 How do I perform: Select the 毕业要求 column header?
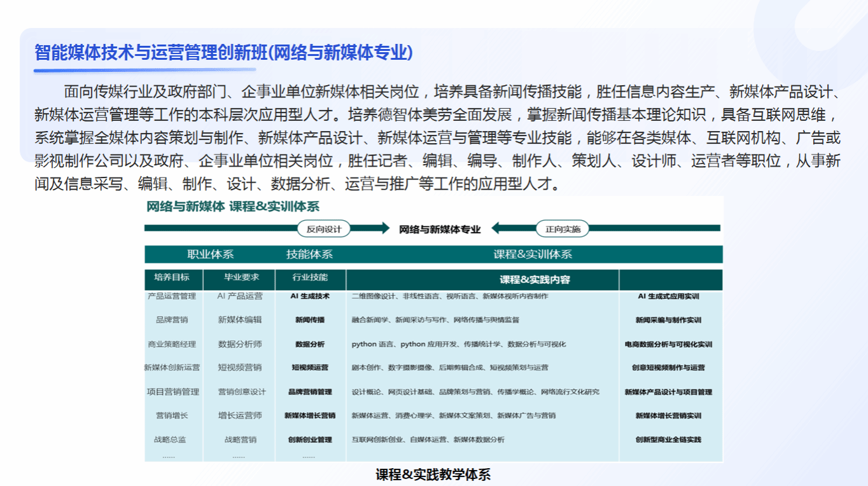[239, 277]
